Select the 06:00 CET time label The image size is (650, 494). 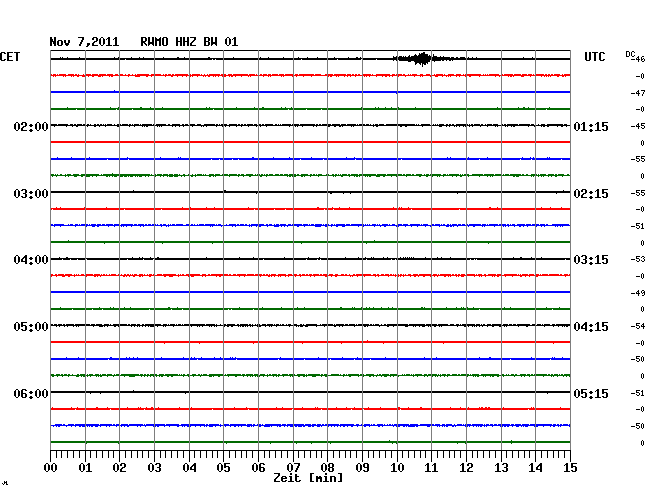(31, 393)
